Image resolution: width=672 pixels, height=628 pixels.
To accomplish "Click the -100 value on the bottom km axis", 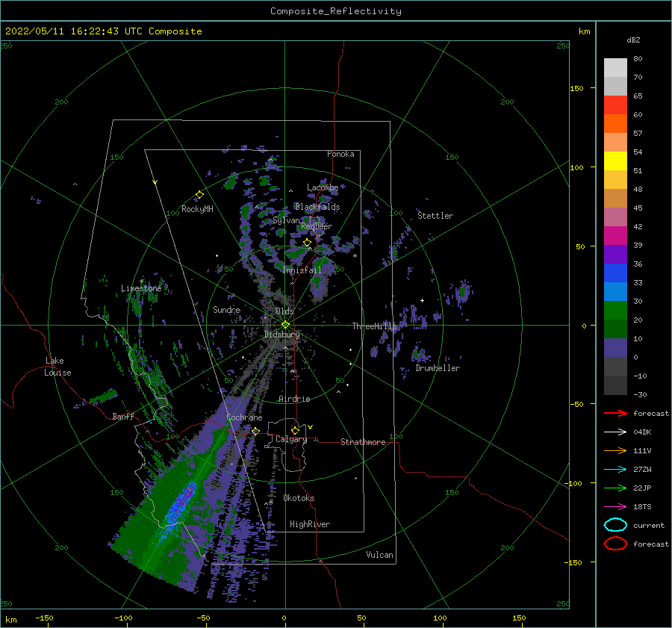I will pyautogui.click(x=123, y=618).
